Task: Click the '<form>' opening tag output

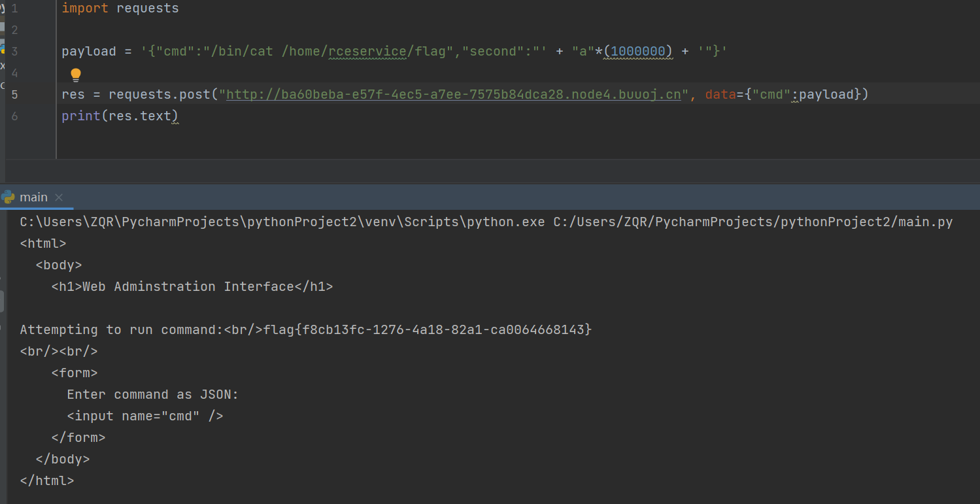Action: click(75, 373)
